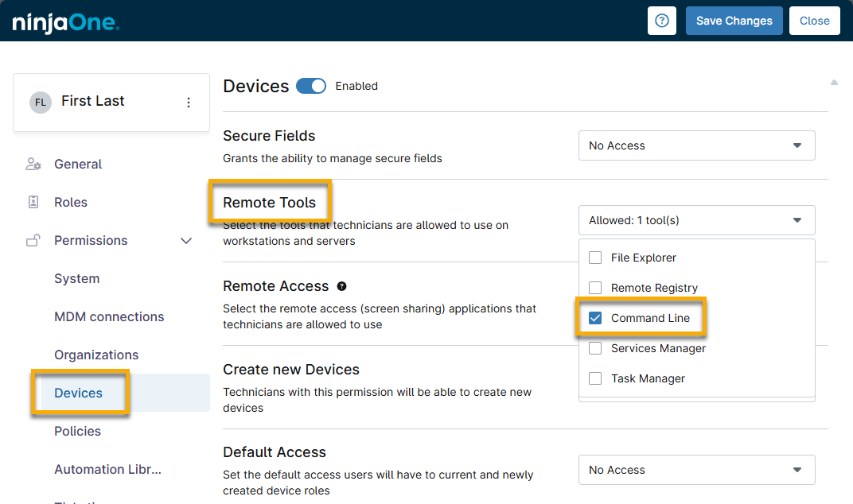The height and width of the screenshot is (504, 853).
Task: Click the Remote Access info icon
Action: pos(342,286)
